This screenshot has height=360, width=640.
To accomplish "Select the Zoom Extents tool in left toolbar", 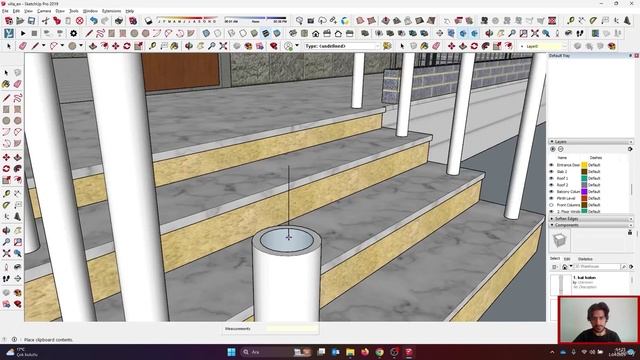I will coord(6,253).
